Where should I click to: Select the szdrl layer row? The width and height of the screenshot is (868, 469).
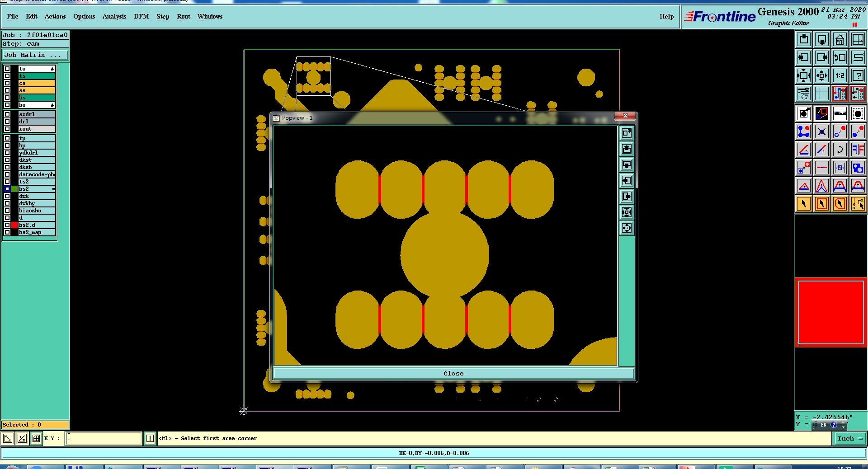(37, 114)
